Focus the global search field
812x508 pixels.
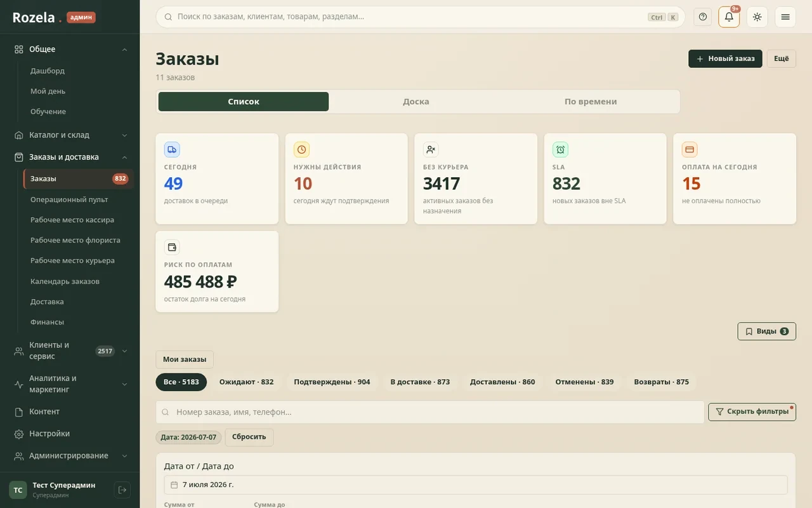(421, 17)
